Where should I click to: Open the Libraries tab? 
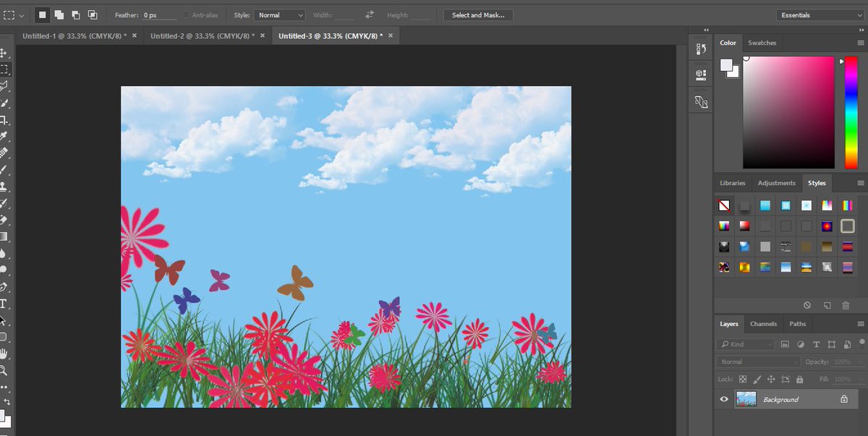[x=733, y=183]
